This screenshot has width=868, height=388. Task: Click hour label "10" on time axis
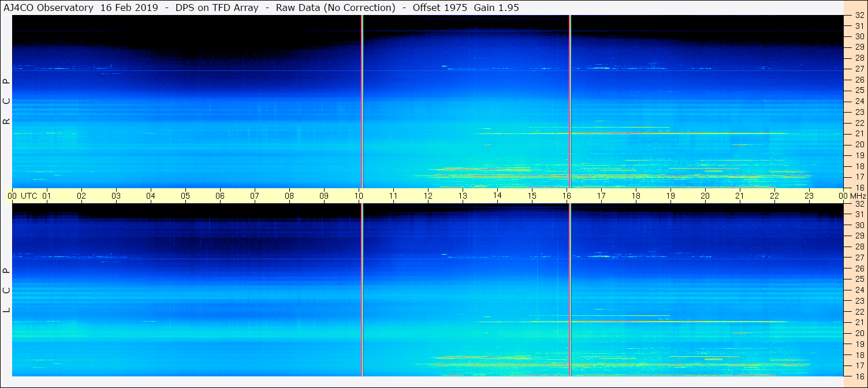pos(359,196)
